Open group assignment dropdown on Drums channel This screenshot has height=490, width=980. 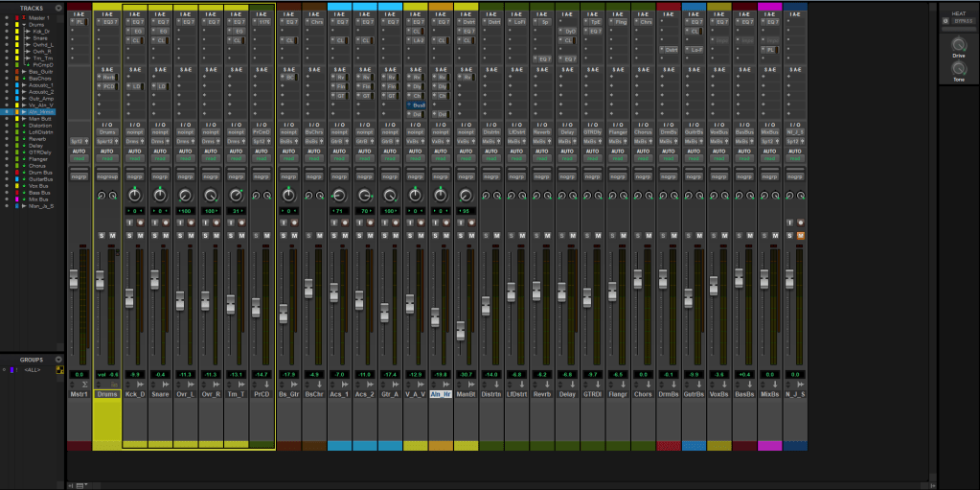point(108,176)
